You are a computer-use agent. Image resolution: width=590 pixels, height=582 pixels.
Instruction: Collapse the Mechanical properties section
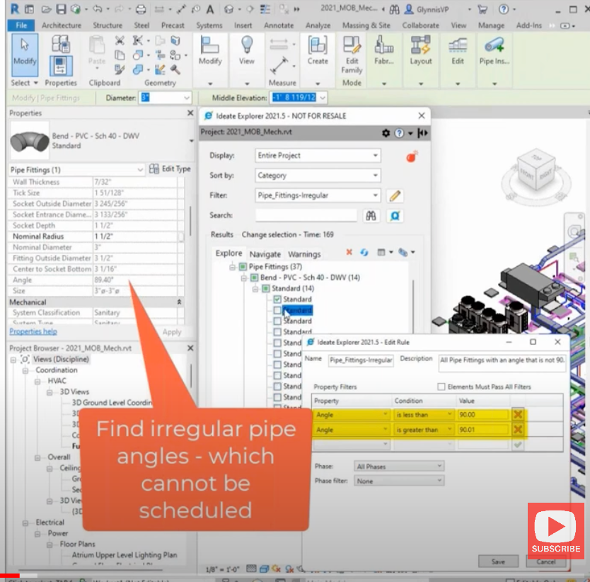179,302
